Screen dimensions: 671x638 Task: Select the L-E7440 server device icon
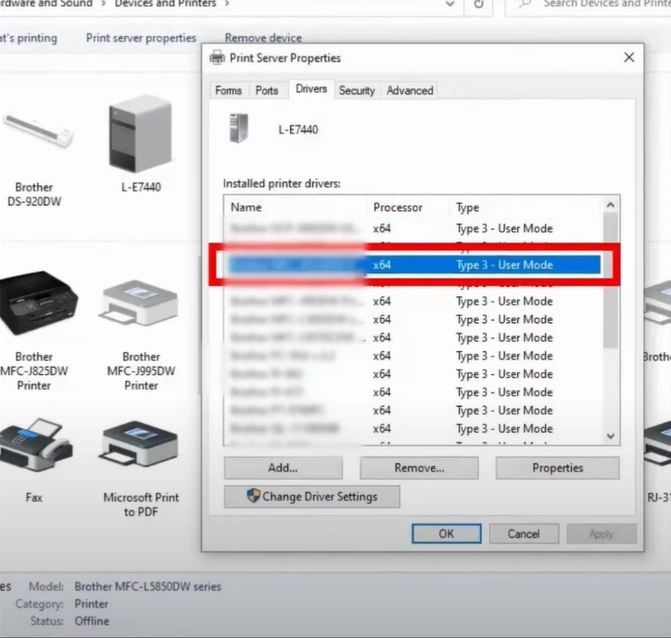[x=140, y=134]
